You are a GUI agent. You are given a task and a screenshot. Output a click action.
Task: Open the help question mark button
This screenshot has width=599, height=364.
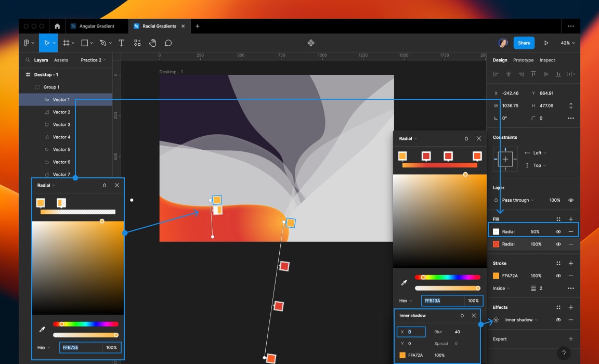564,353
